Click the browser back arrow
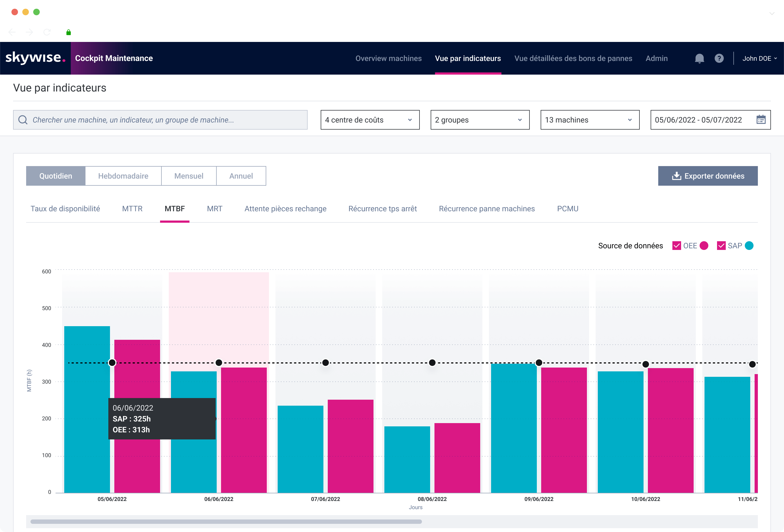 (x=12, y=32)
